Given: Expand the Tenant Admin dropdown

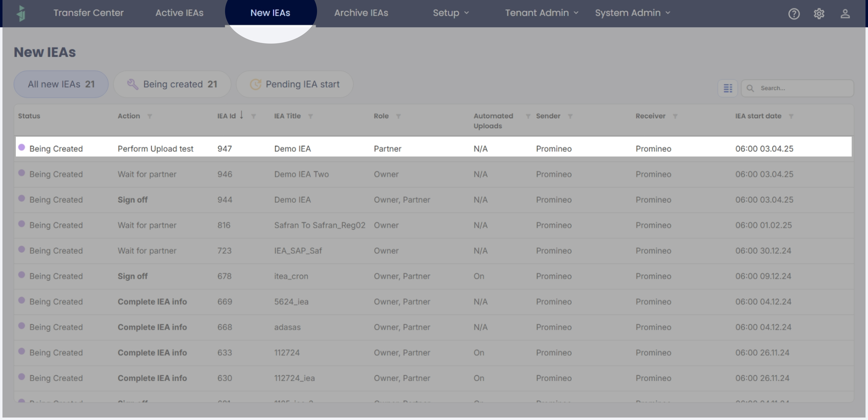Looking at the screenshot, I should point(541,13).
